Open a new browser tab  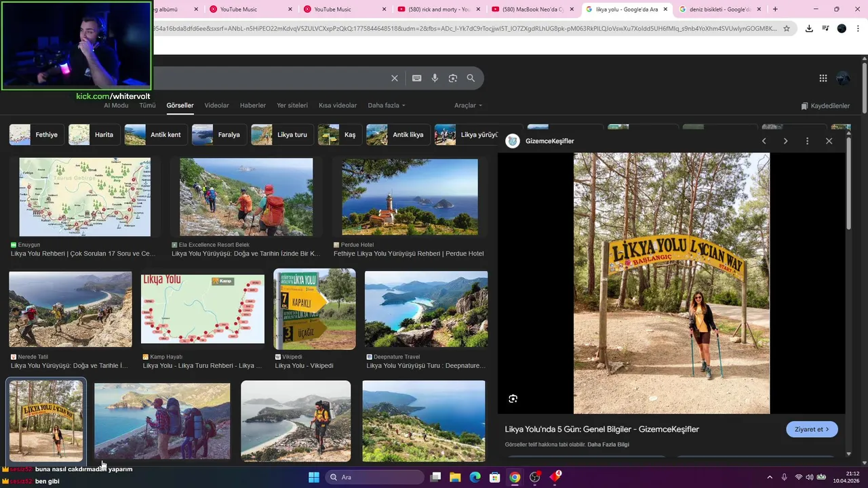[775, 9]
